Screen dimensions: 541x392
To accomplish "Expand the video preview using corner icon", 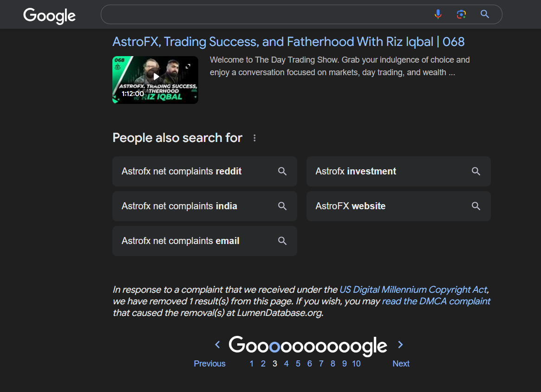I will [188, 66].
